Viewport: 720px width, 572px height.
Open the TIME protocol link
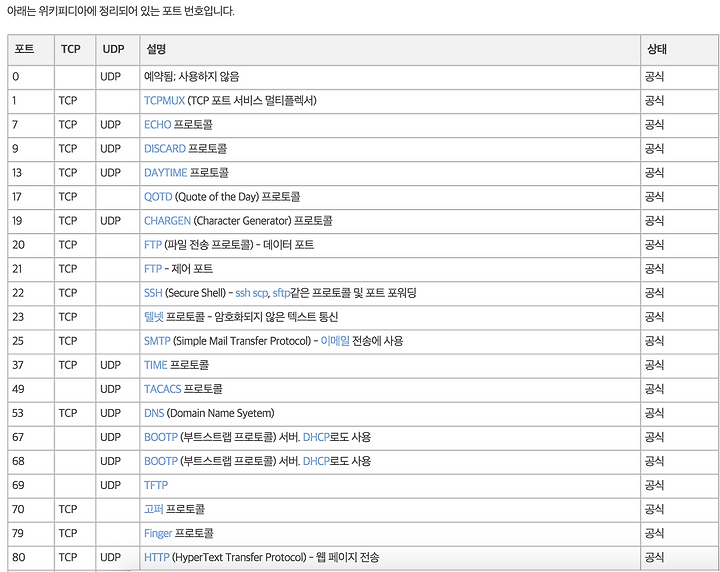coord(156,365)
